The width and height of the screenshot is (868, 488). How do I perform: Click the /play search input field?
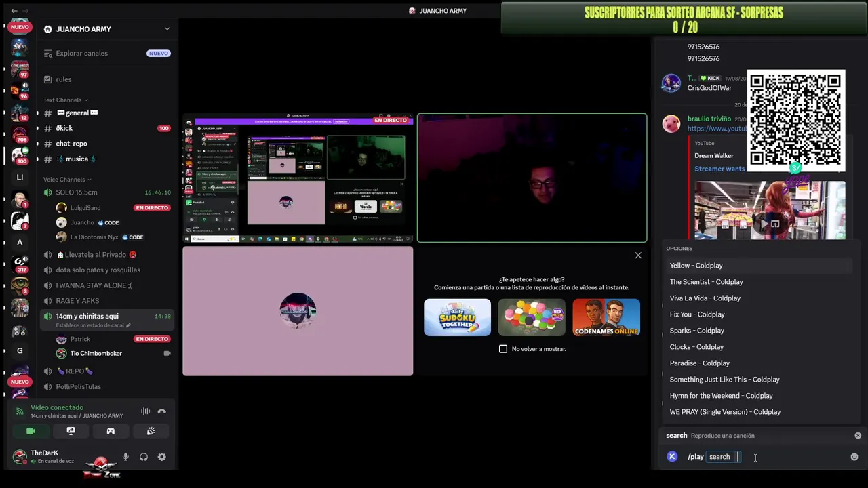click(x=724, y=457)
